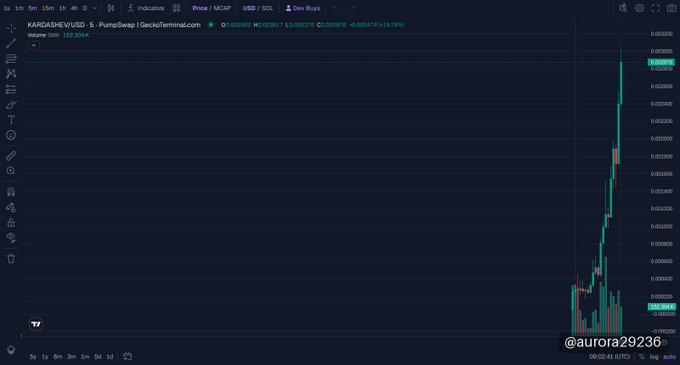Viewport: 680px width, 365px height.
Task: Select the pattern drawing tool
Action: 11,74
